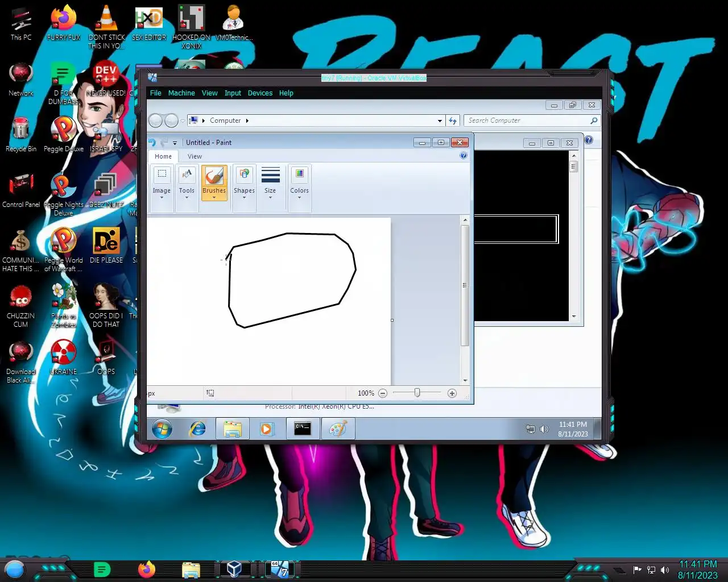Select the This PC desktop icon

(21, 24)
